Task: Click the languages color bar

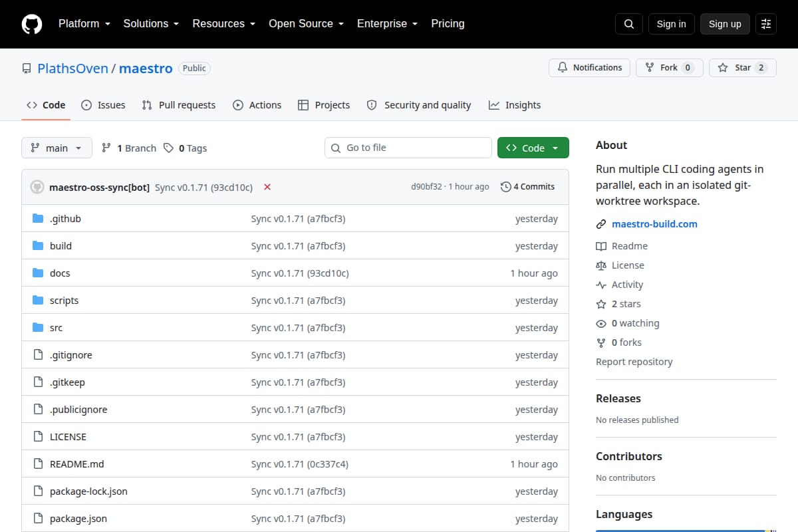Action: [686, 531]
